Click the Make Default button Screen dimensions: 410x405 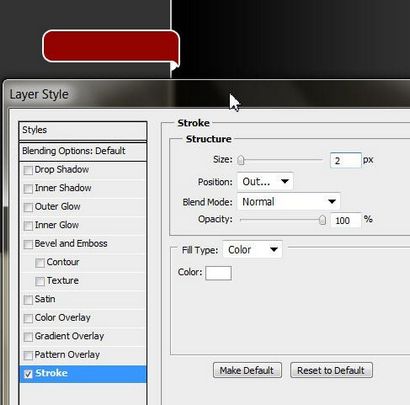click(x=247, y=370)
